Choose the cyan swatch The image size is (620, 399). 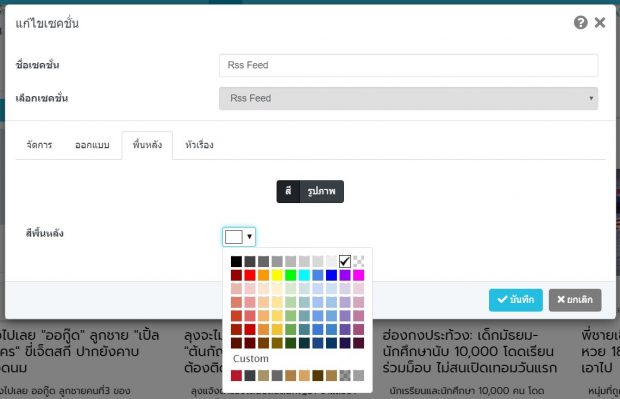304,275
